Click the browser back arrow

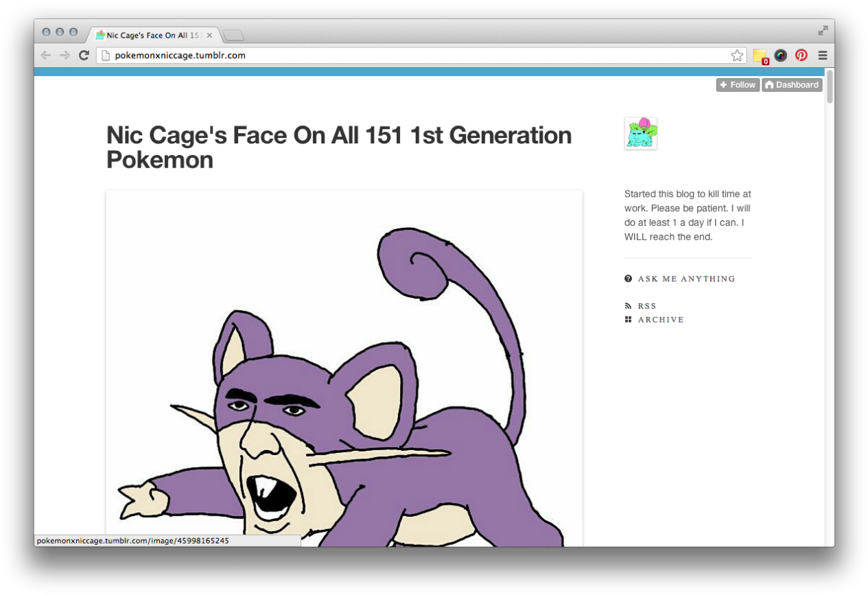(x=46, y=56)
